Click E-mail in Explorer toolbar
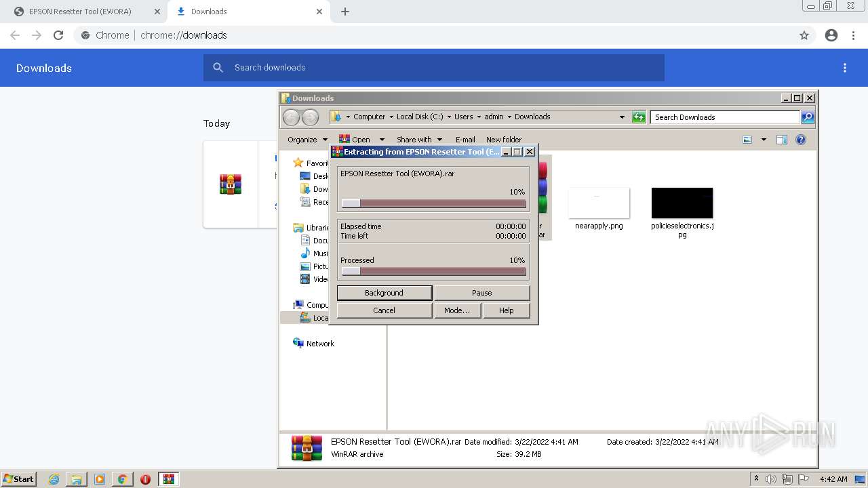Image resolution: width=868 pixels, height=488 pixels. 465,140
